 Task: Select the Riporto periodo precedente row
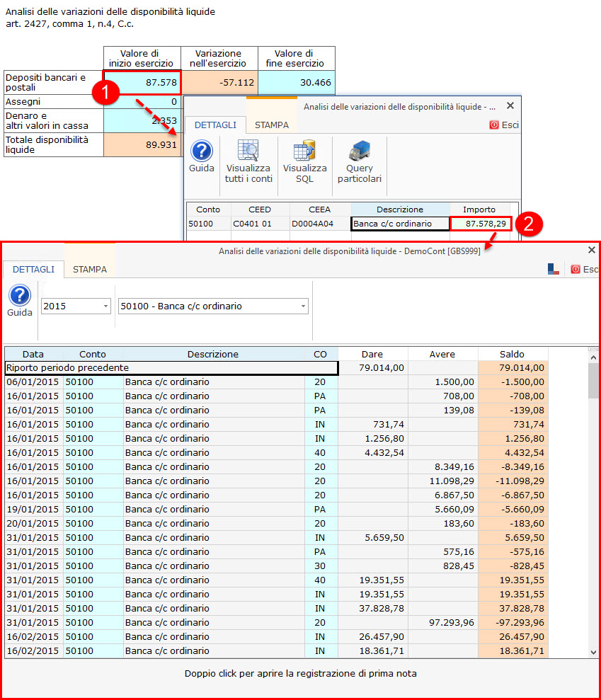(x=171, y=368)
